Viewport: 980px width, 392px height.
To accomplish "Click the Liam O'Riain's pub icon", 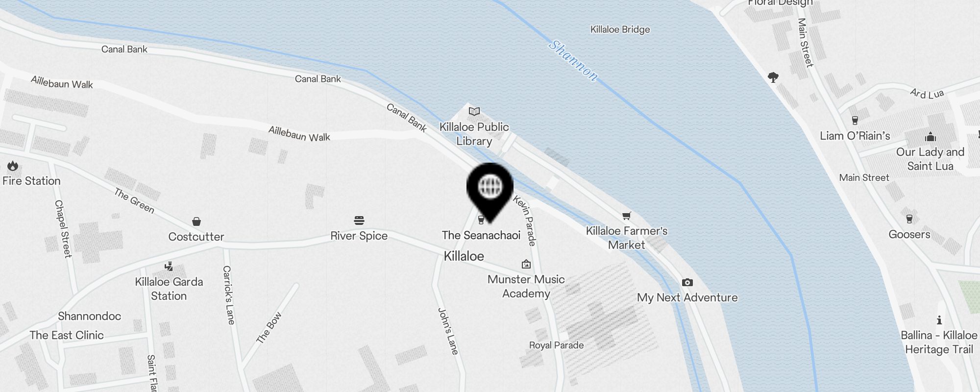I will click(855, 121).
